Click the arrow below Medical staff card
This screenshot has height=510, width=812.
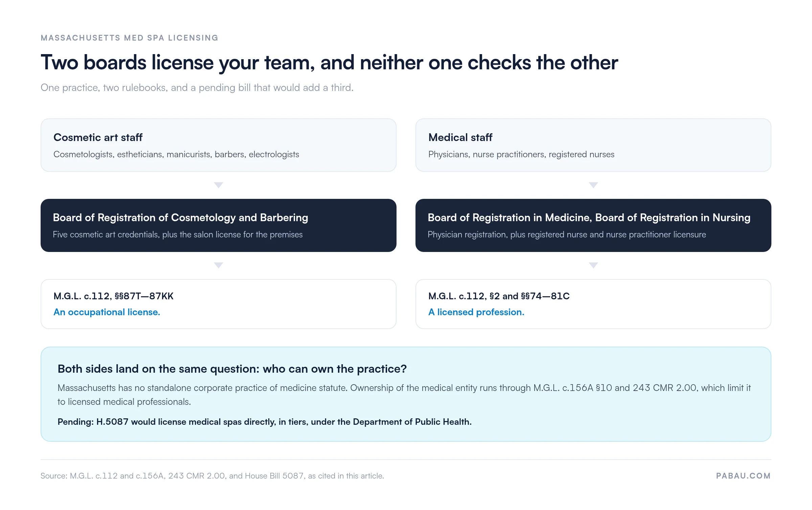coord(593,185)
